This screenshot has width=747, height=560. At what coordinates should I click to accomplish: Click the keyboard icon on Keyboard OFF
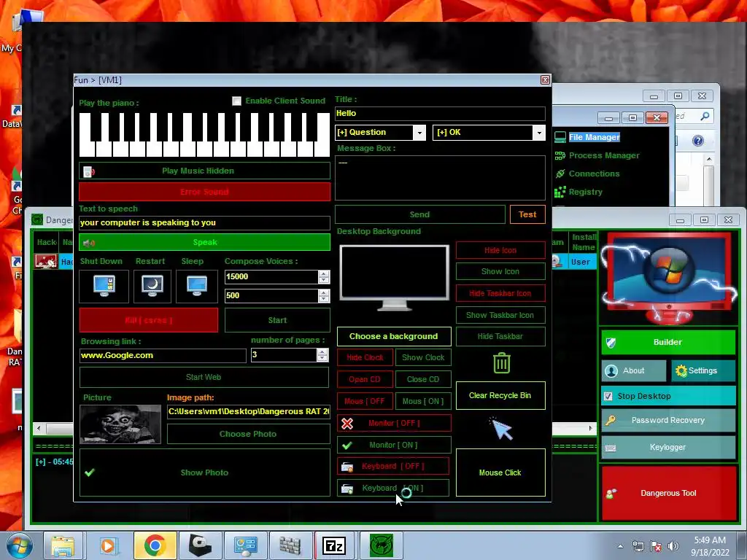click(347, 467)
